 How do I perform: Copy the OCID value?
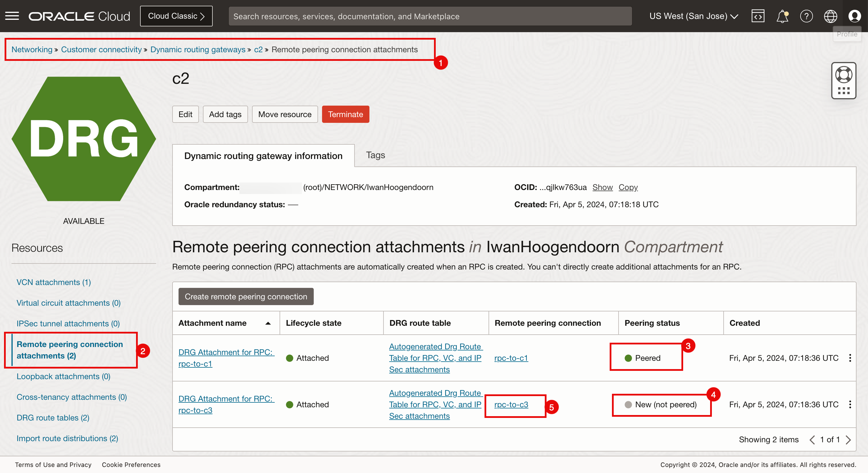click(x=628, y=187)
